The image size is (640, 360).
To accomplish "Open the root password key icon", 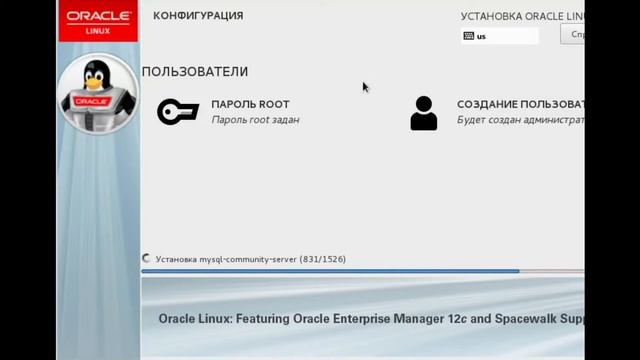I will coord(178,111).
